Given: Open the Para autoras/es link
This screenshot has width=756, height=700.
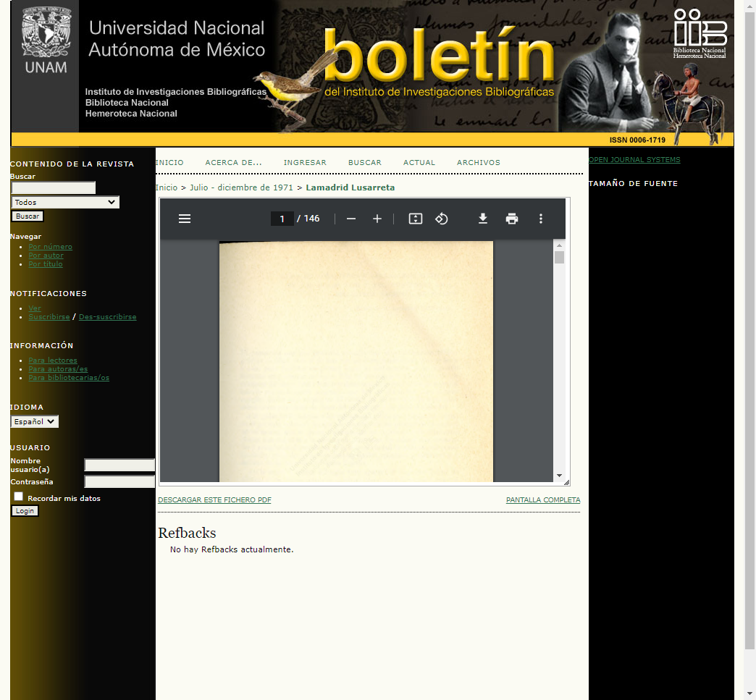Looking at the screenshot, I should (58, 369).
